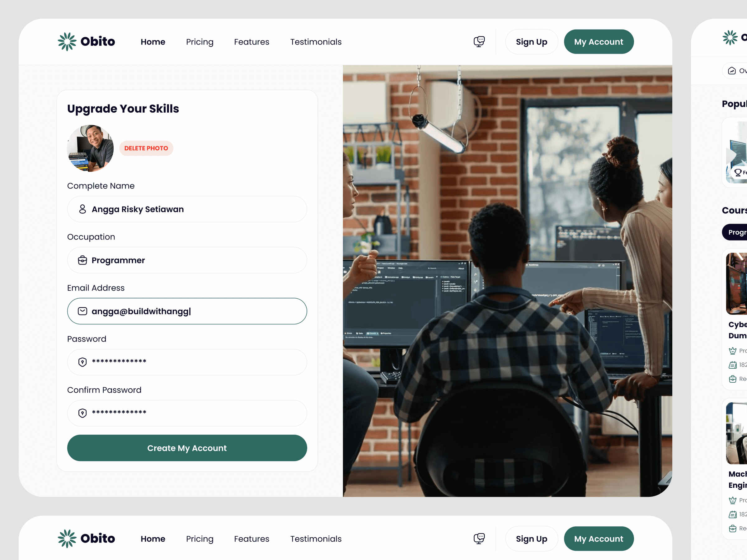
Task: Click the overview icon in the right panel
Action: [732, 71]
